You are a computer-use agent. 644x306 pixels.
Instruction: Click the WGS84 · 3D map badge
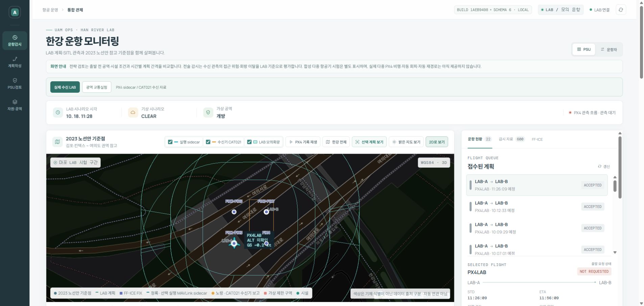pos(434,162)
